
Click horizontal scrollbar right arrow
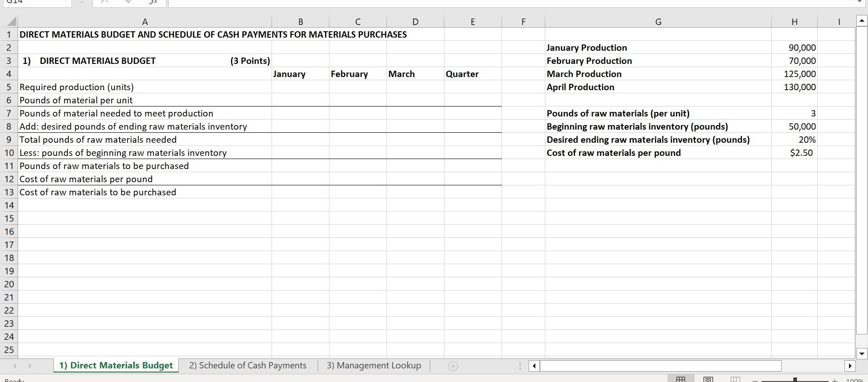849,366
